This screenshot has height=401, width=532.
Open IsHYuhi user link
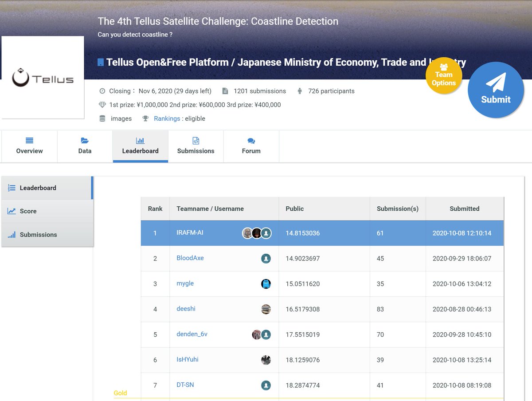click(187, 359)
